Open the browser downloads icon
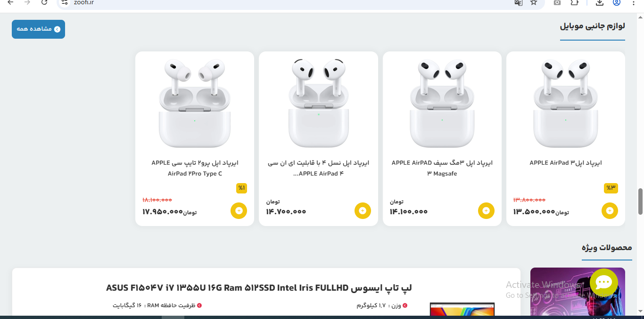 point(600,2)
